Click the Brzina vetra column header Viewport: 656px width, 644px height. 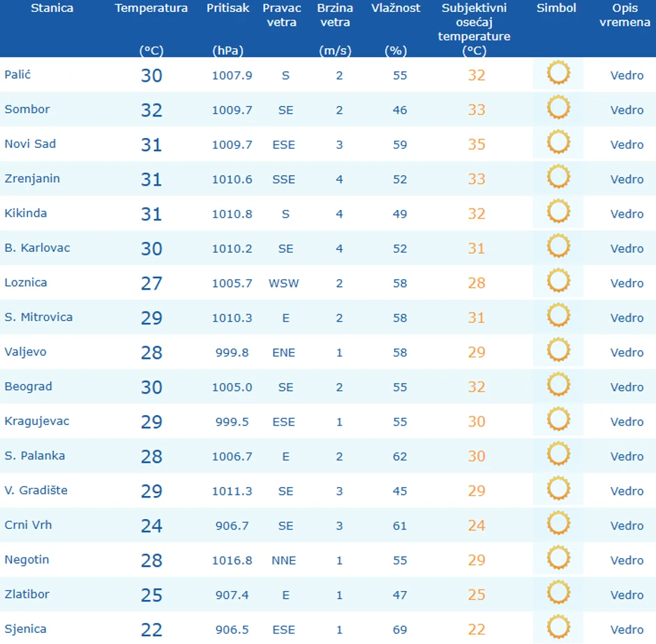tap(335, 15)
